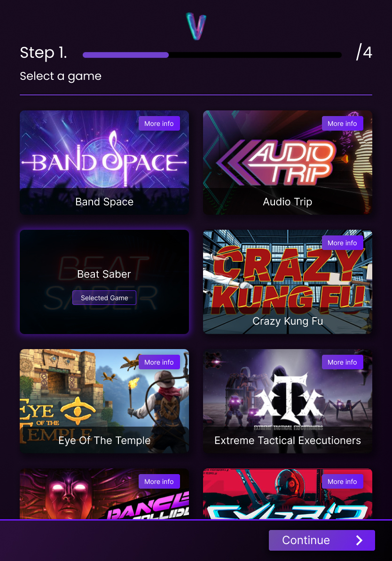Select the Audio Trip game card
The width and height of the screenshot is (392, 561).
(288, 163)
